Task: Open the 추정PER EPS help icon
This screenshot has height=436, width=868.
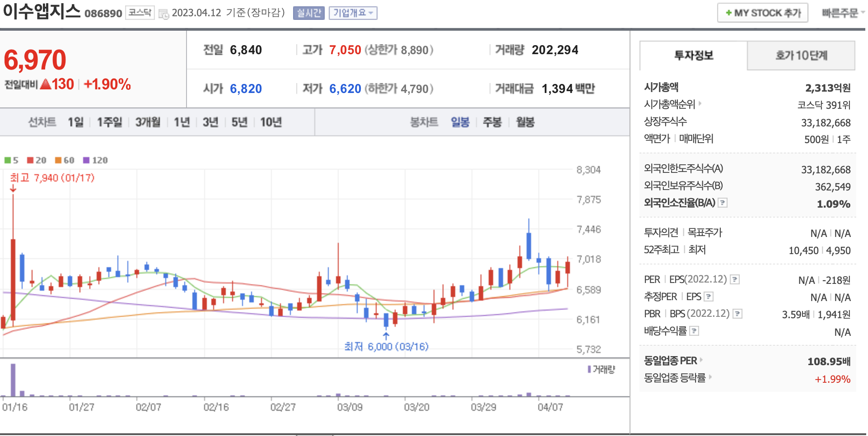Action: coord(709,297)
